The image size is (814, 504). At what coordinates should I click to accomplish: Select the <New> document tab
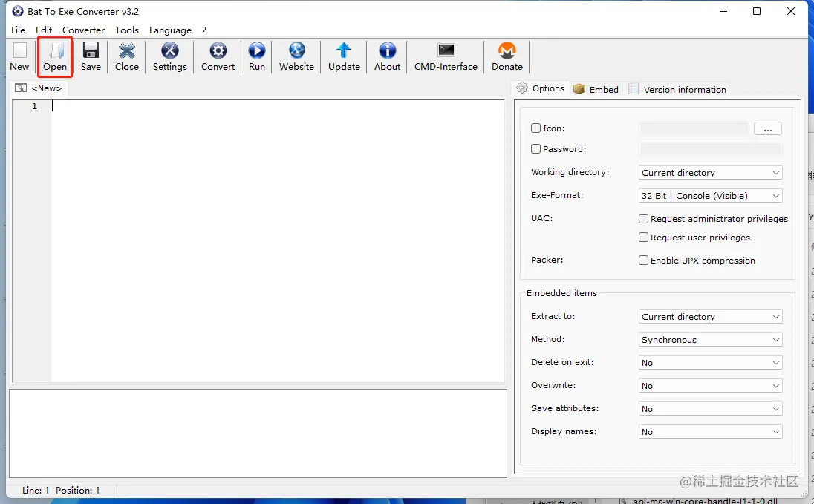tap(39, 88)
